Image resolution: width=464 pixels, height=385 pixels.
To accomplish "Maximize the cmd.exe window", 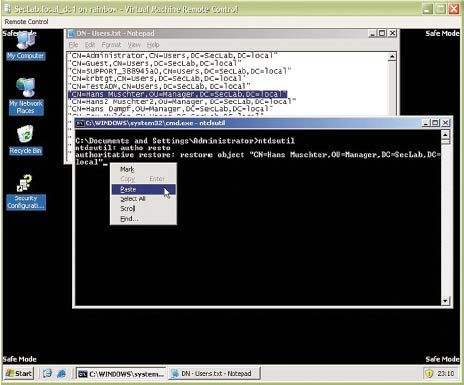I will point(435,123).
